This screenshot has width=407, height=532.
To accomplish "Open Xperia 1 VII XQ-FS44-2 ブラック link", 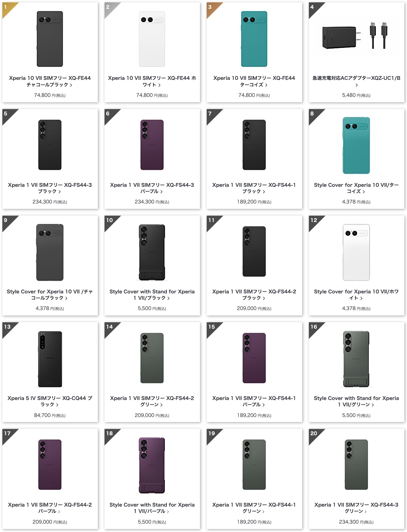I will pyautogui.click(x=254, y=295).
